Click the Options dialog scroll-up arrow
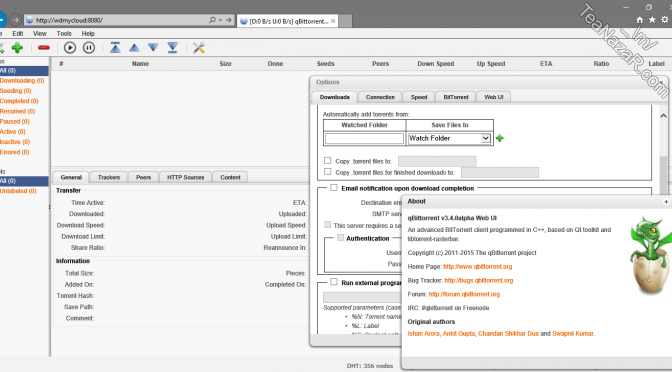Viewport: 672px width, 372px height. click(x=663, y=115)
